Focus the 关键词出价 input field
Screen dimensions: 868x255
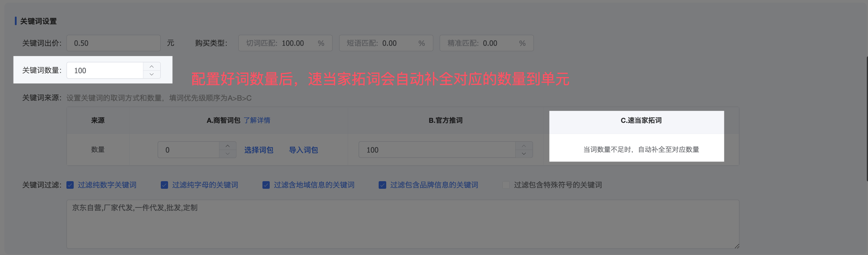(113, 43)
